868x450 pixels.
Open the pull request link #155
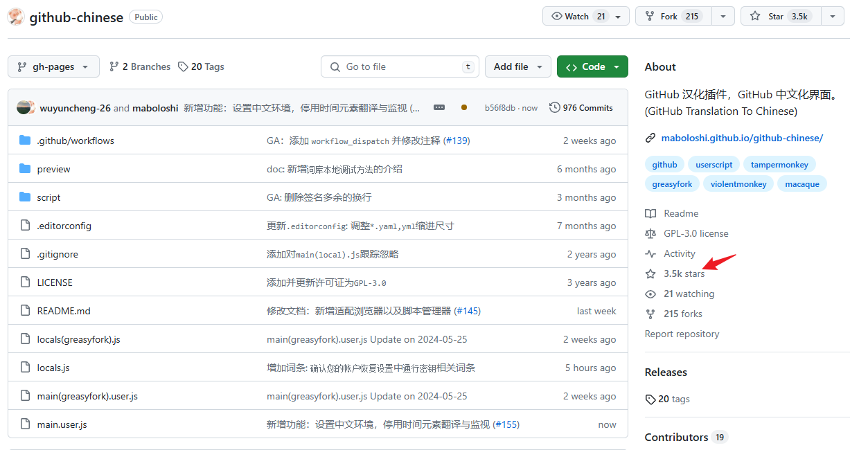click(507, 424)
